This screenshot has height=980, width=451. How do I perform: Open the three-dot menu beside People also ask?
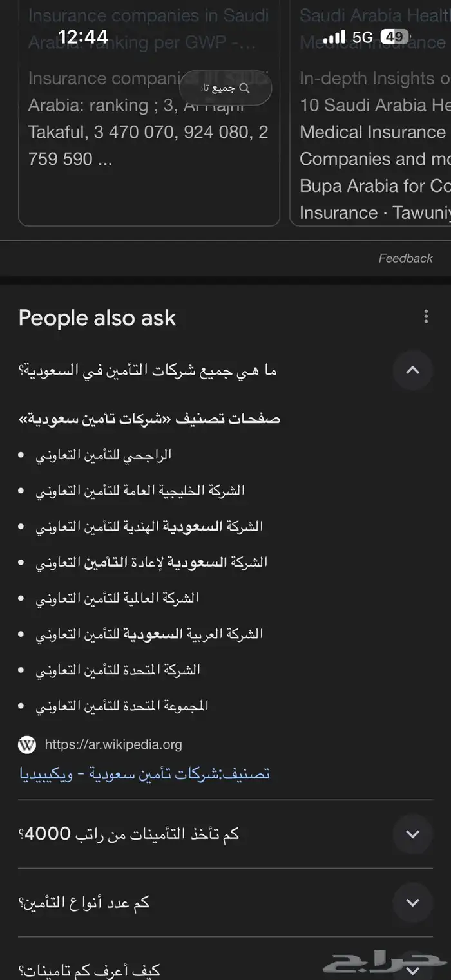click(x=425, y=316)
